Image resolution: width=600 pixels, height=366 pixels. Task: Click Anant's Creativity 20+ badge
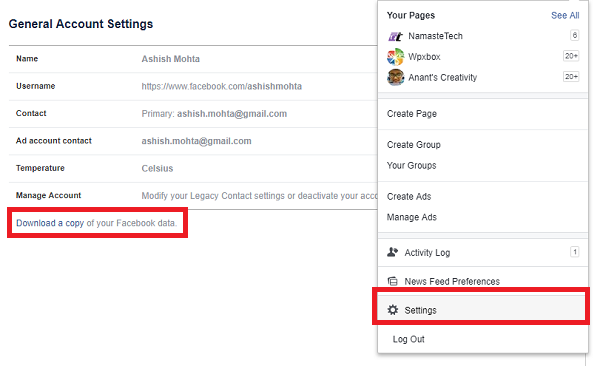click(571, 77)
